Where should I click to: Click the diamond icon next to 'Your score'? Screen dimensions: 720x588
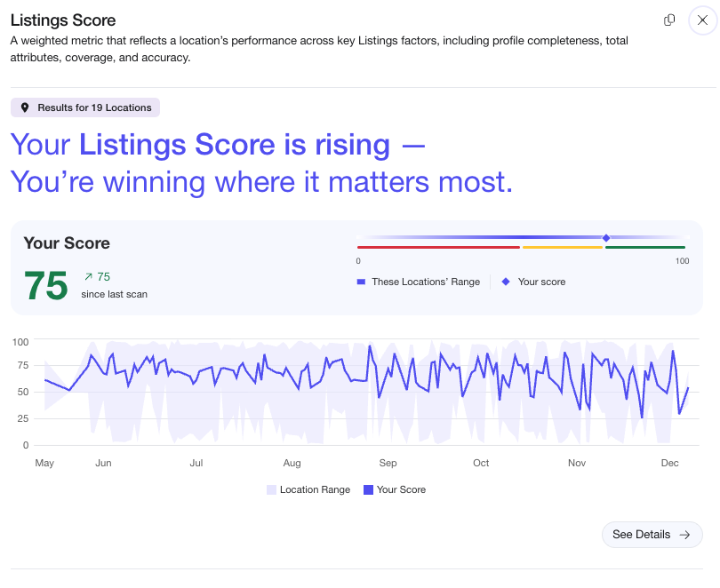(506, 282)
